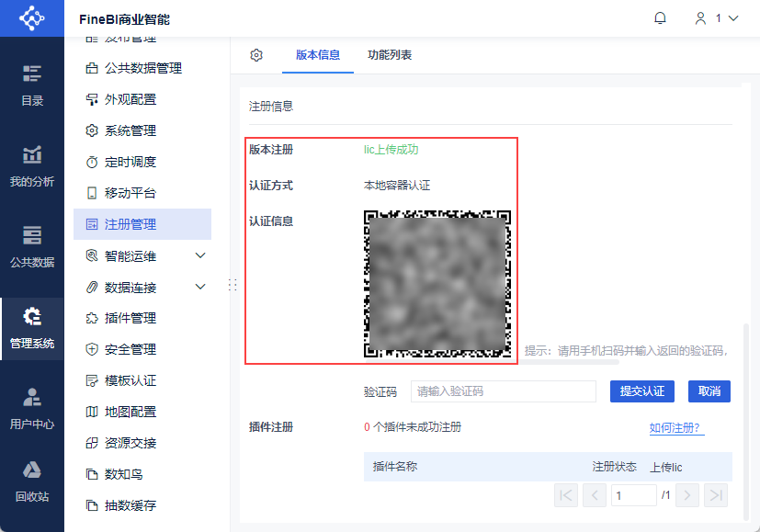Click the FineBI logo icon
This screenshot has width=760, height=532.
31,18
